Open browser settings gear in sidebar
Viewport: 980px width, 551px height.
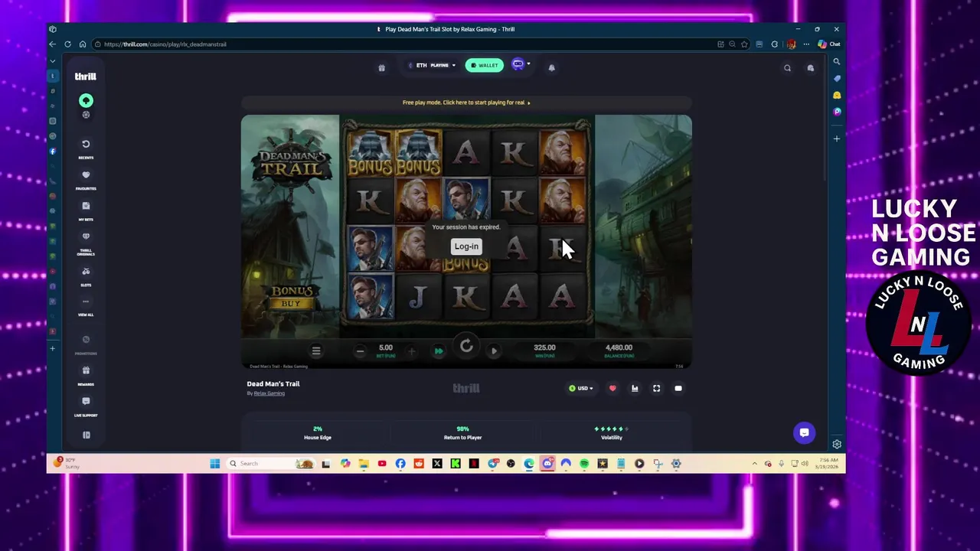[837, 445]
